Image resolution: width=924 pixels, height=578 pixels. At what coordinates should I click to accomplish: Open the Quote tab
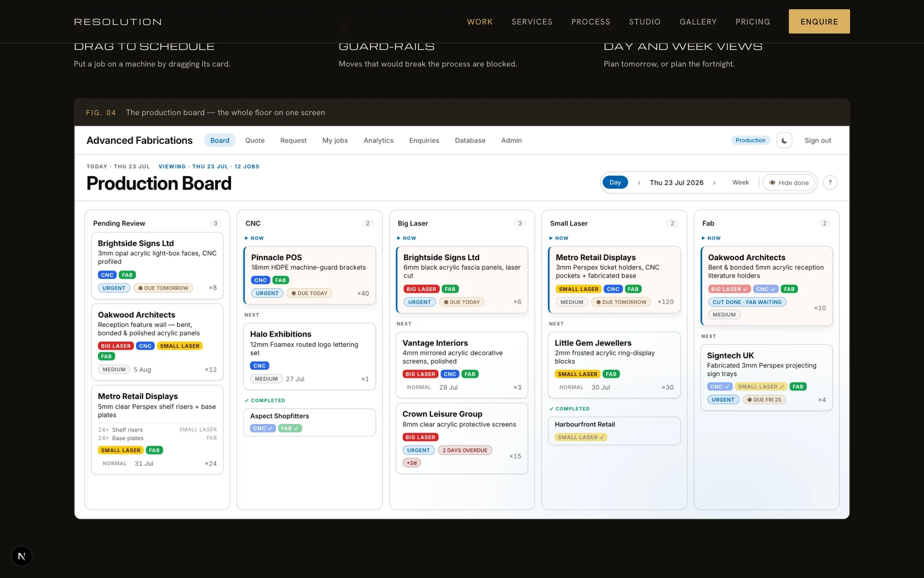255,141
